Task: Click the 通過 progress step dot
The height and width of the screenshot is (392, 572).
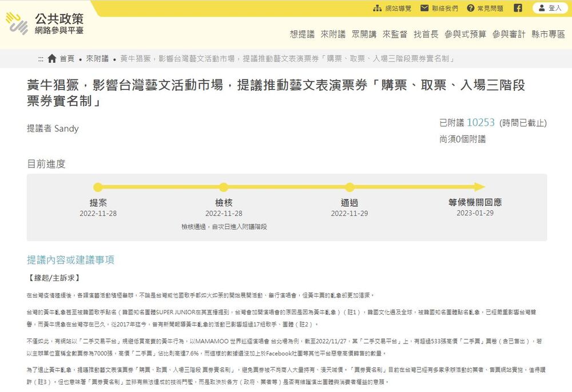Action: pyautogui.click(x=349, y=187)
